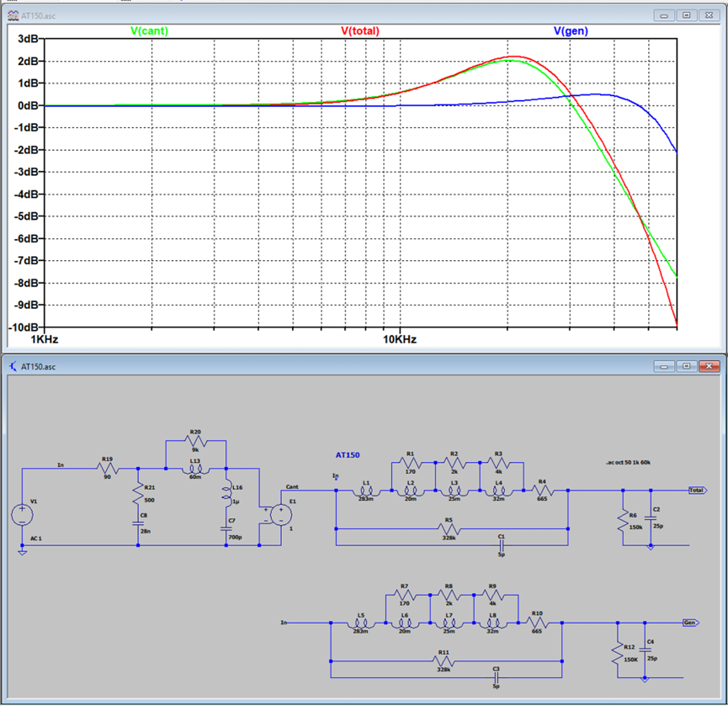Maximize the plot window

point(686,15)
